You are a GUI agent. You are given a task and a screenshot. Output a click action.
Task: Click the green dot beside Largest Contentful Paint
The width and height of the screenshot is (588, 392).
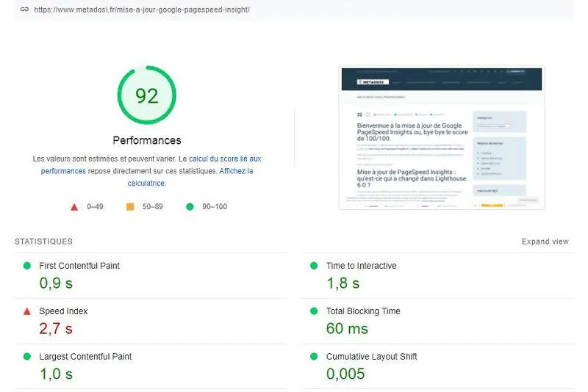27,357
